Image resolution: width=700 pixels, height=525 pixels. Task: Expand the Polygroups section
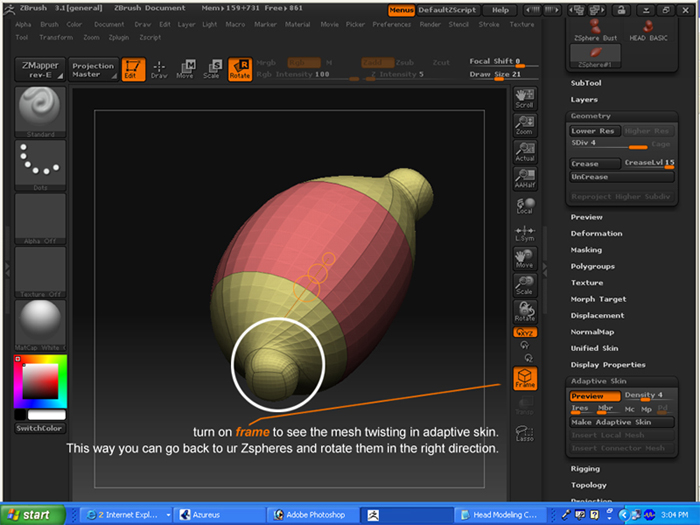click(592, 267)
